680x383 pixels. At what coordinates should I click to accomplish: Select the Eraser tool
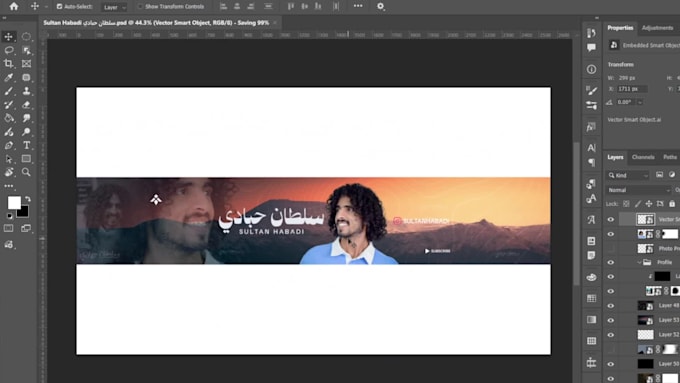(x=26, y=105)
